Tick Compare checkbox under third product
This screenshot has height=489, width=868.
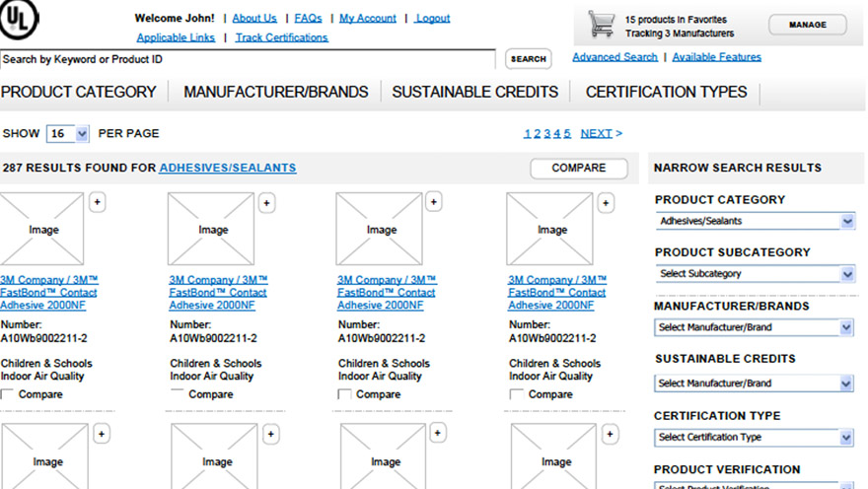click(345, 394)
